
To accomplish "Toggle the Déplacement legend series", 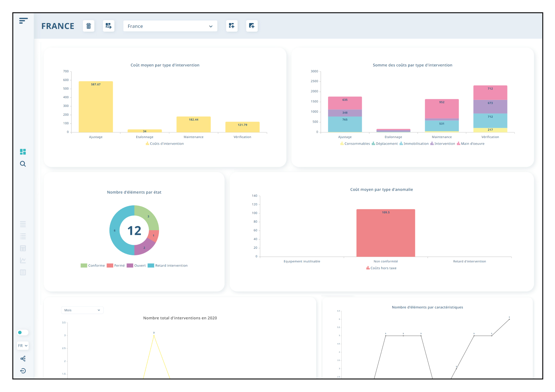I will tap(385, 144).
